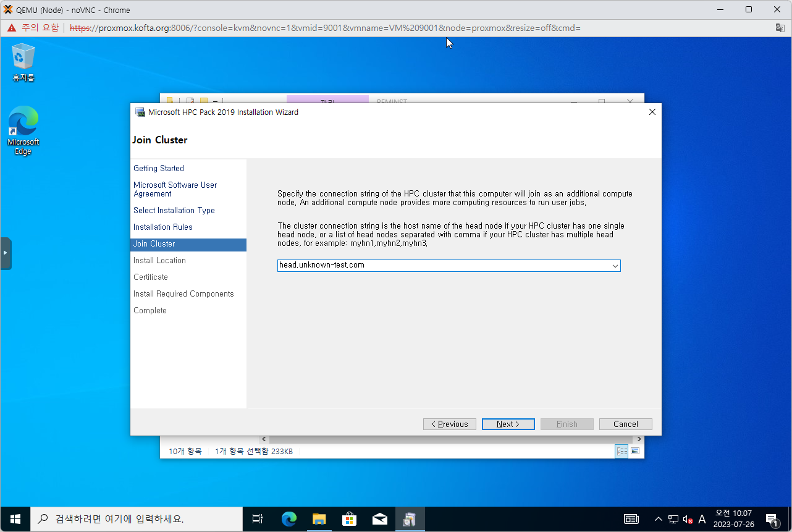
Task: Open the Recycle Bin desktop icon
Action: tap(23, 62)
